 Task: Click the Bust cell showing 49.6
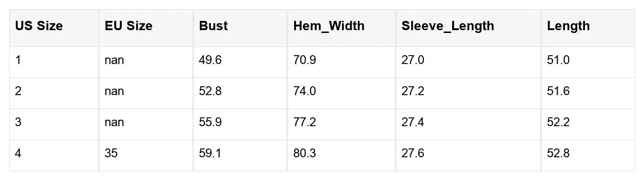coord(240,62)
